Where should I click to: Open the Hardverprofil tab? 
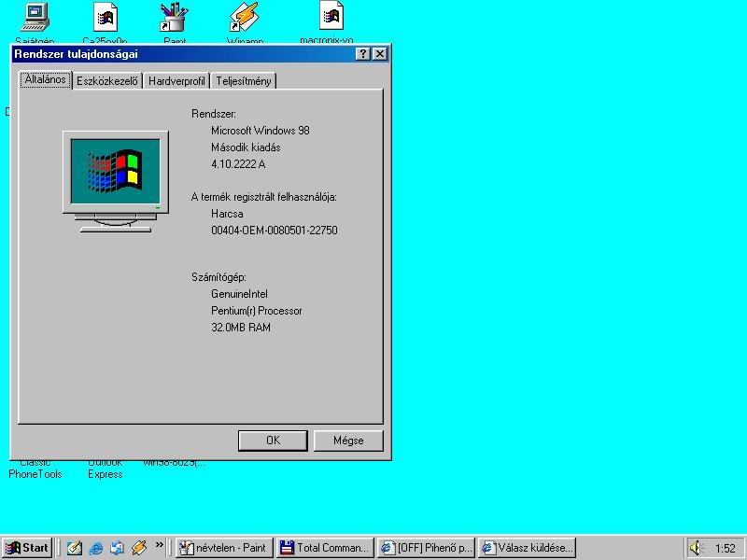176,81
